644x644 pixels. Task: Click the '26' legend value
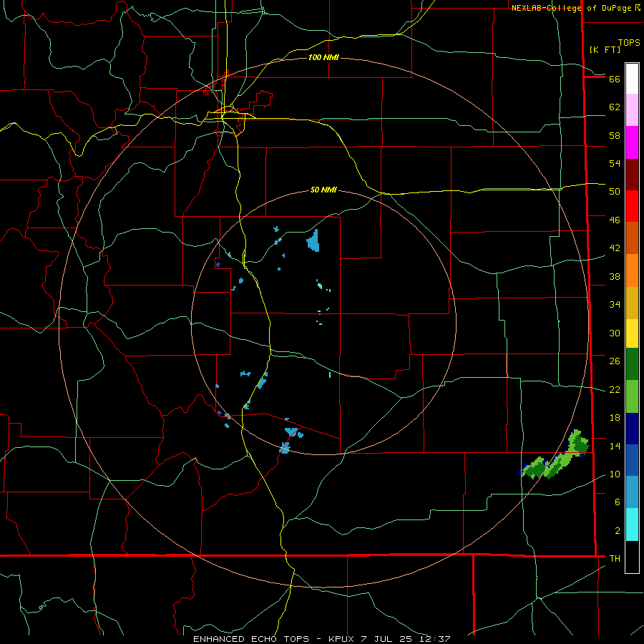point(615,361)
